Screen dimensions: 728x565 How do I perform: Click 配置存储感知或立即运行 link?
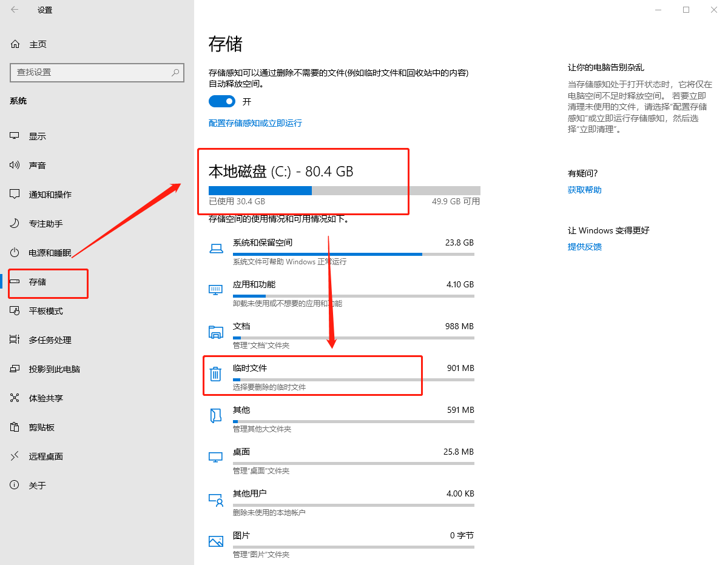(x=255, y=123)
